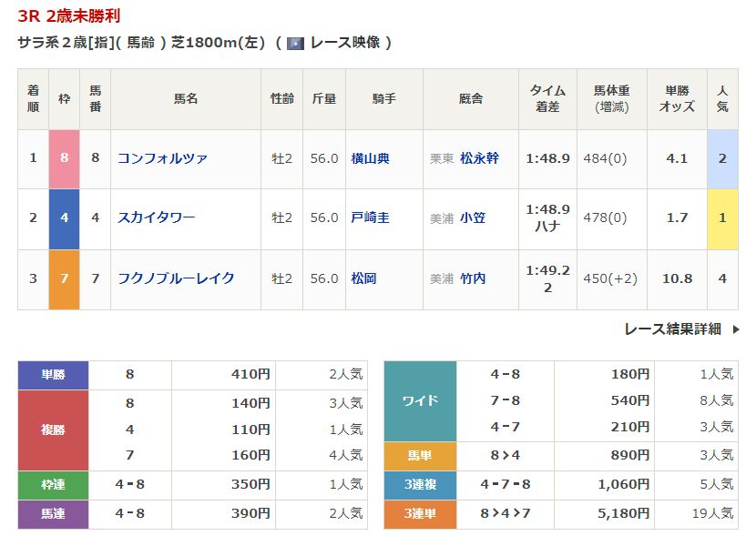This screenshot has width=756, height=536.
Task: Open horse コンフォルツァ profile
Action: click(162, 158)
